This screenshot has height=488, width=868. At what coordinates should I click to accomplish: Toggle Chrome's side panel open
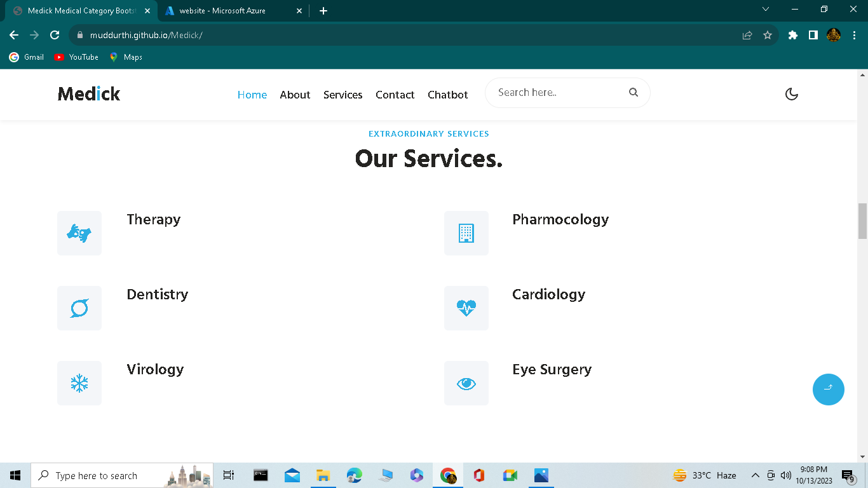click(x=813, y=35)
